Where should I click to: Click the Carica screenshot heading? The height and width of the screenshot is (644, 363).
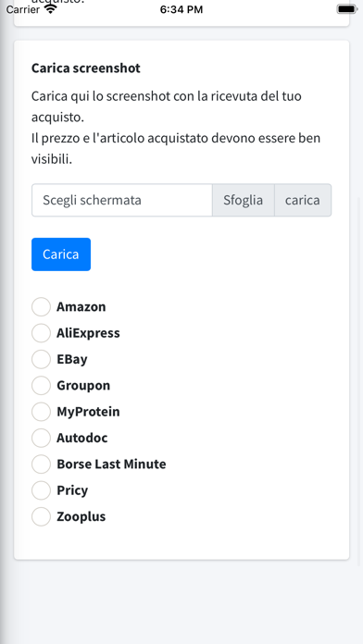(86, 68)
